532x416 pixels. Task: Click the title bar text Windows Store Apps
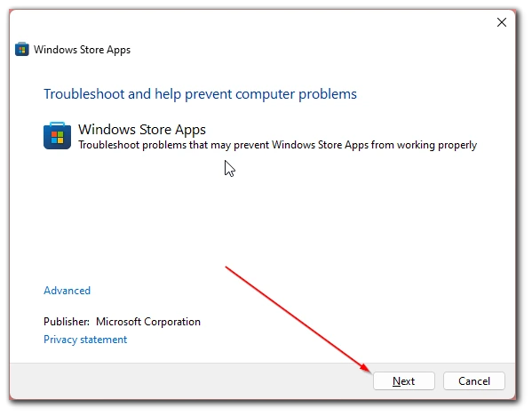pos(82,50)
